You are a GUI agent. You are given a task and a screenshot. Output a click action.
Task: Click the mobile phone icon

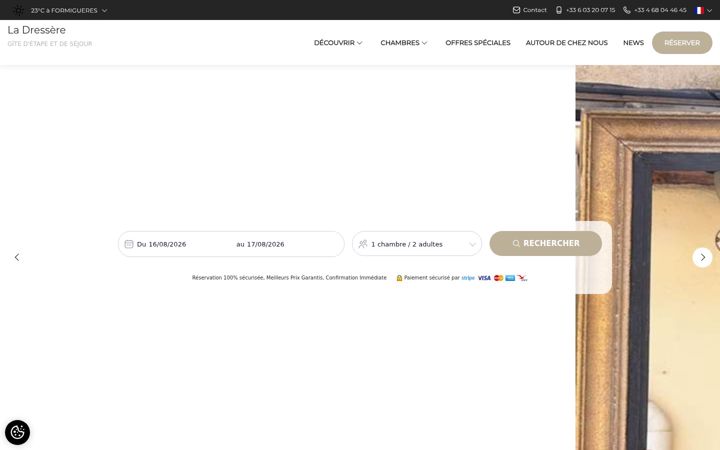(x=559, y=10)
